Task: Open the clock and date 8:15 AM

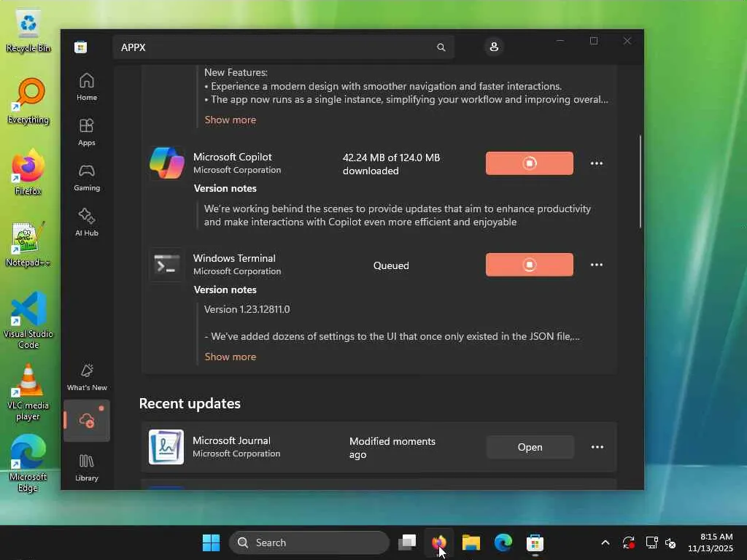Action: point(711,542)
